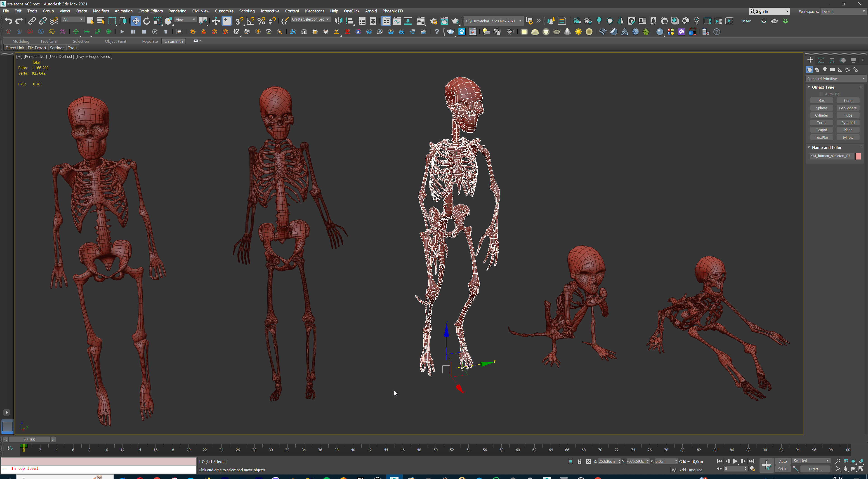
Task: Open the Modify panel tab icon
Action: coord(821,60)
